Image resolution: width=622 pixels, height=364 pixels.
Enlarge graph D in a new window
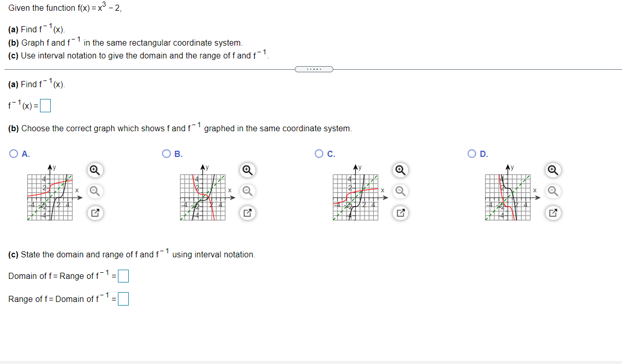point(553,213)
